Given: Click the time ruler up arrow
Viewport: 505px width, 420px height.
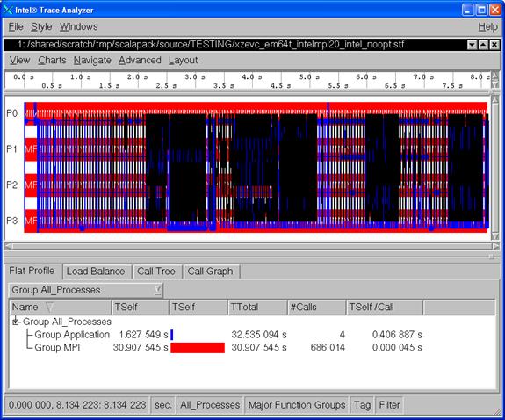Looking at the screenshot, I should click(495, 76).
